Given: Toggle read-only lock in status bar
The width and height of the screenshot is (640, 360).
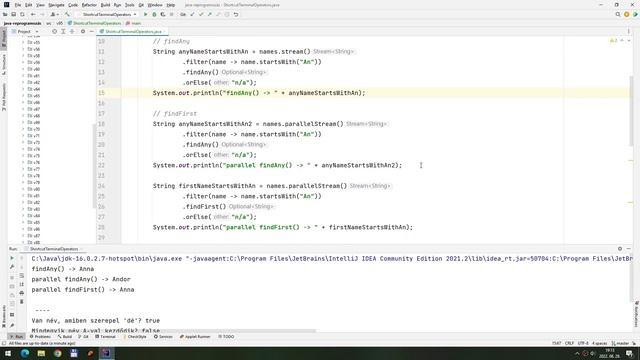Looking at the screenshot, I should pos(635,343).
